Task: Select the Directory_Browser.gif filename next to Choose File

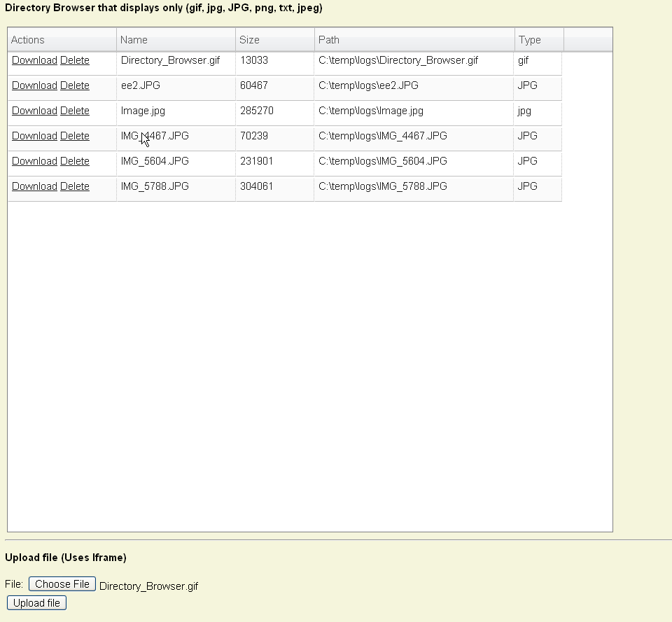Action: pyautogui.click(x=148, y=586)
